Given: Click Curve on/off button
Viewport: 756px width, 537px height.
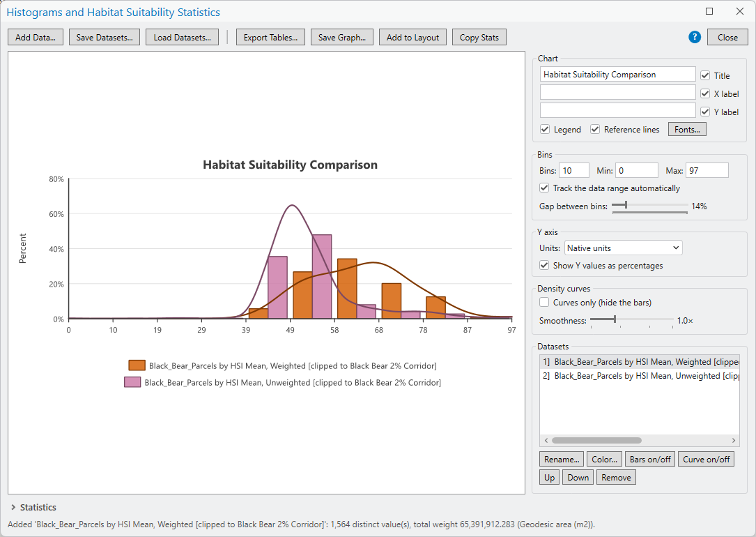Looking at the screenshot, I should (707, 460).
